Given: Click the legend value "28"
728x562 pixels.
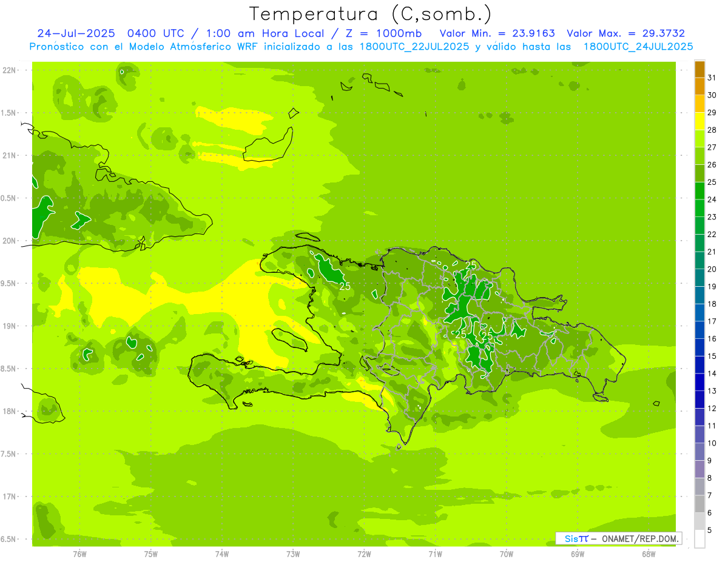Looking at the screenshot, I should click(712, 130).
